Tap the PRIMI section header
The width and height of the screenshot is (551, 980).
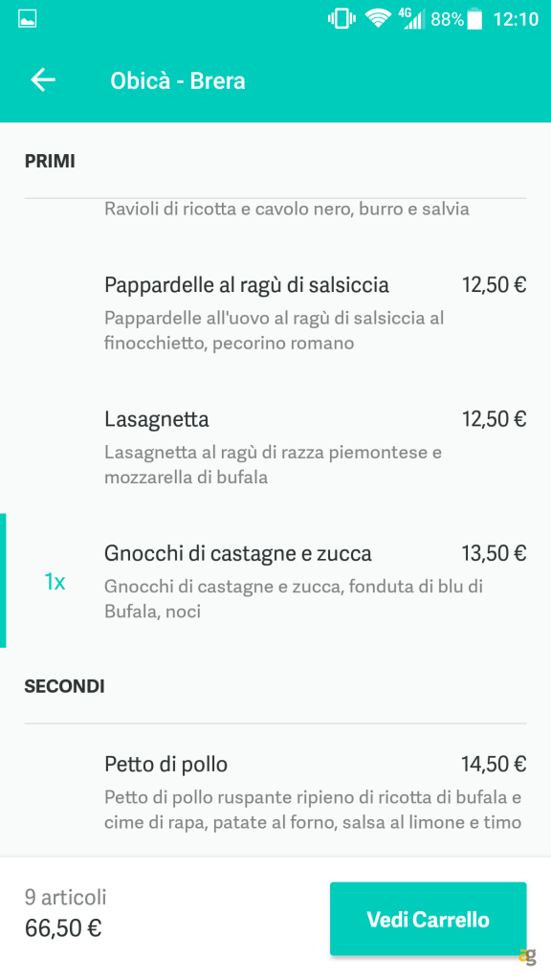tap(49, 161)
